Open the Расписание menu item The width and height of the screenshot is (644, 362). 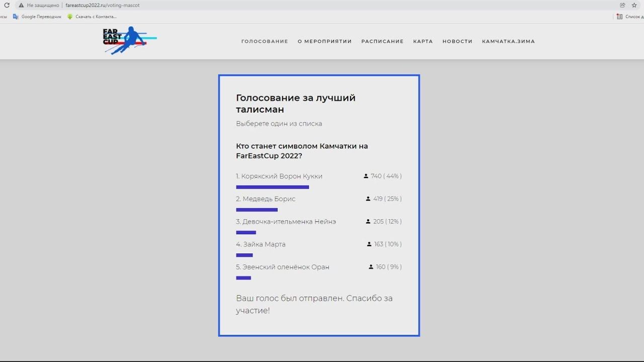[x=382, y=41]
